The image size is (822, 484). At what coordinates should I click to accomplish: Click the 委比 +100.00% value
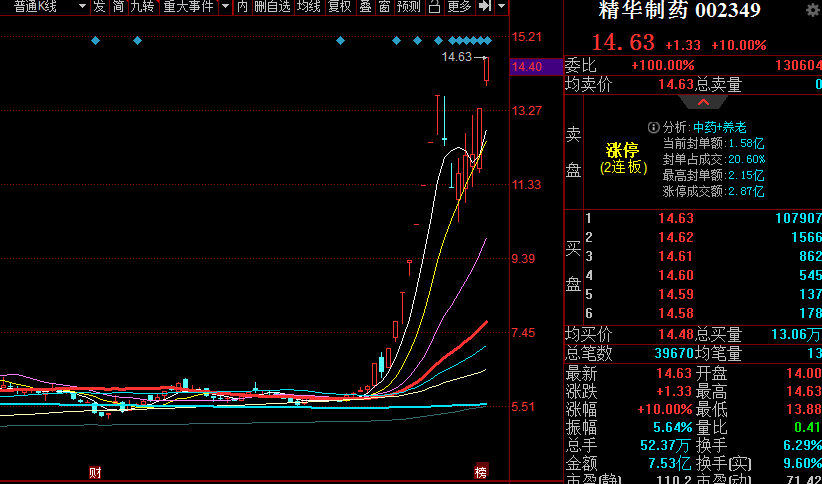click(663, 66)
